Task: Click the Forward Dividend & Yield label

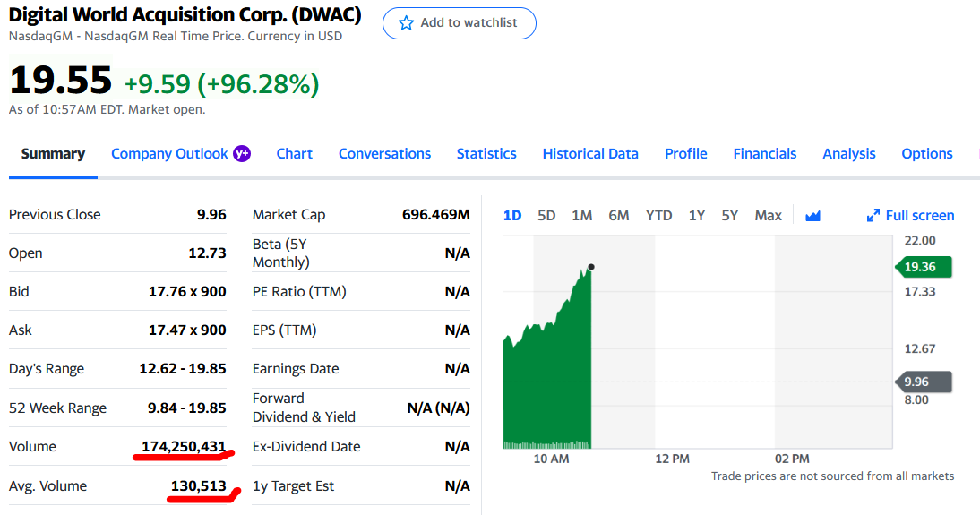Action: point(304,408)
